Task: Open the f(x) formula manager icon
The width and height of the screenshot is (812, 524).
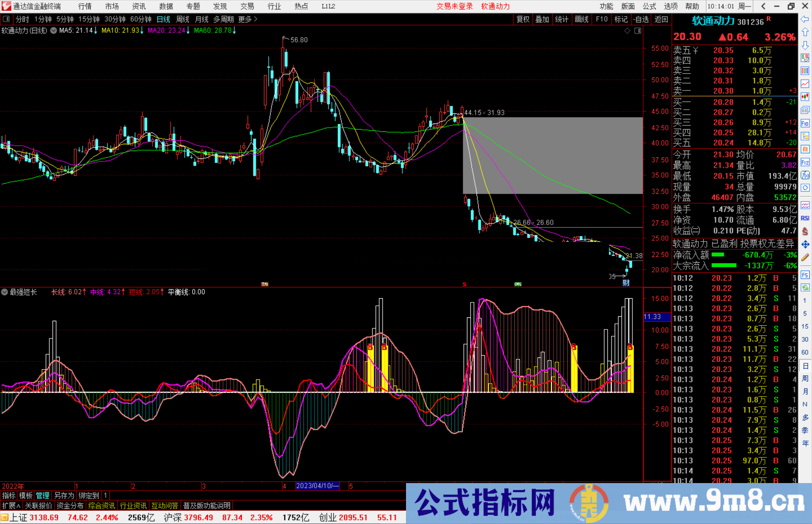Action: point(805,175)
